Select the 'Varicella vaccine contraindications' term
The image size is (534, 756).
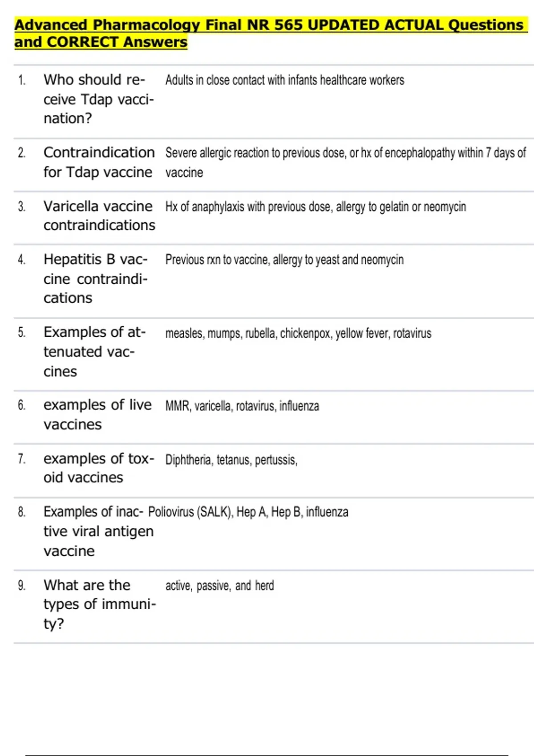coord(99,216)
